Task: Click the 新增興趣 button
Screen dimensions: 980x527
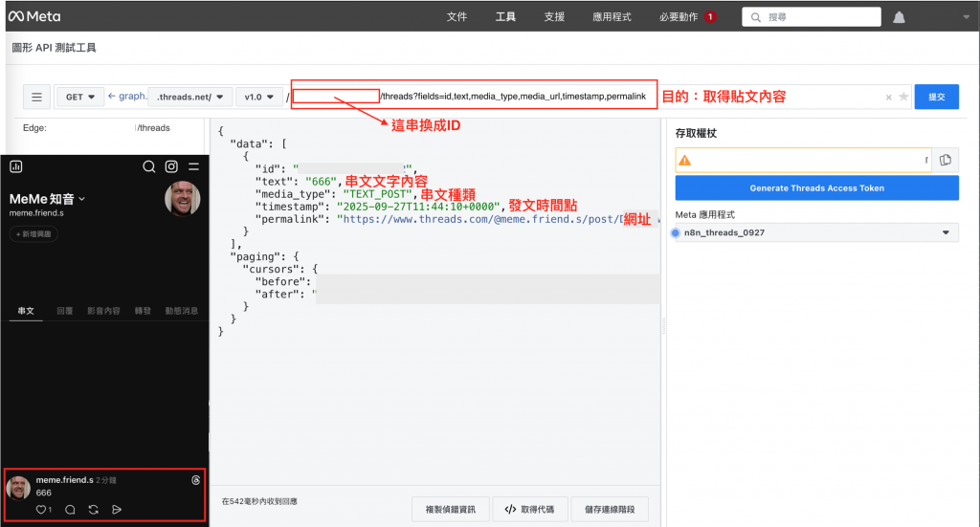Action: pyautogui.click(x=33, y=234)
